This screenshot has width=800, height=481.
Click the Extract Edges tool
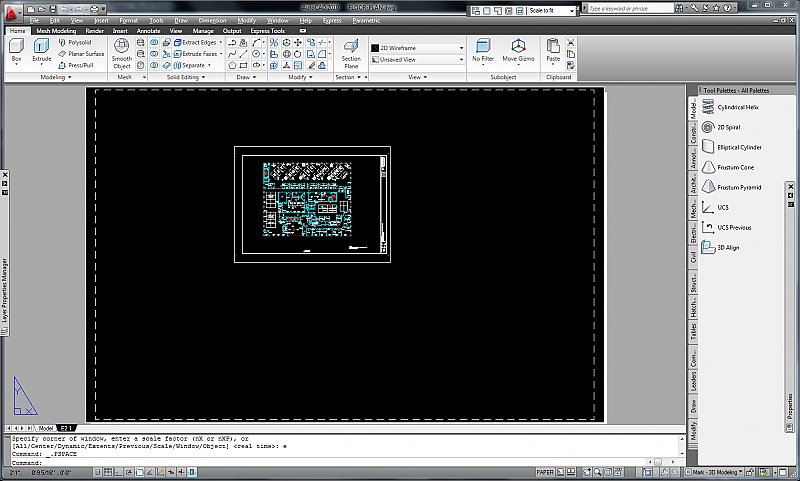pyautogui.click(x=195, y=42)
